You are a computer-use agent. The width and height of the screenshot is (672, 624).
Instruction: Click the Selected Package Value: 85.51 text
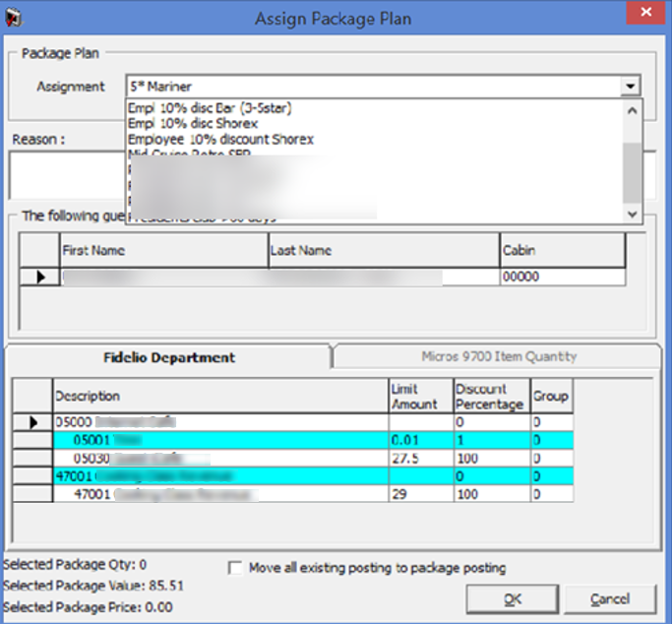click(93, 586)
